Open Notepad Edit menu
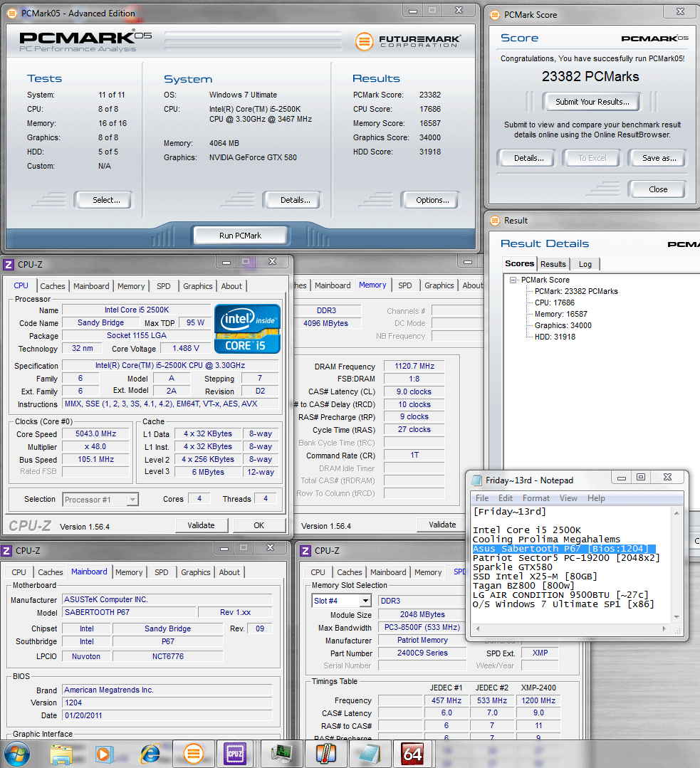This screenshot has width=700, height=768. click(x=506, y=498)
